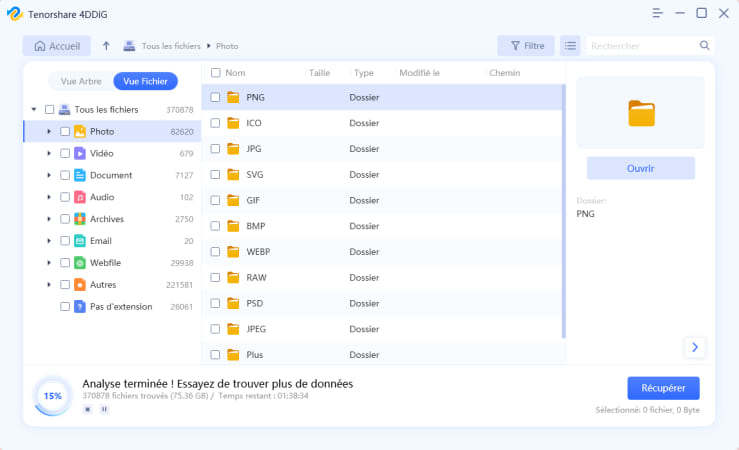Open the hamburger menu in title bar
739x450 pixels.
point(657,13)
